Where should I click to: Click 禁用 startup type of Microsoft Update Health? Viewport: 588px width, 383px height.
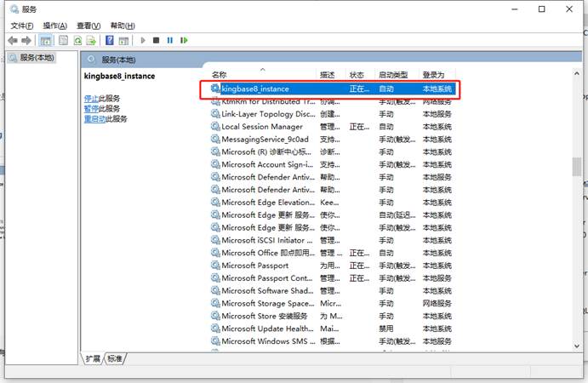click(385, 329)
